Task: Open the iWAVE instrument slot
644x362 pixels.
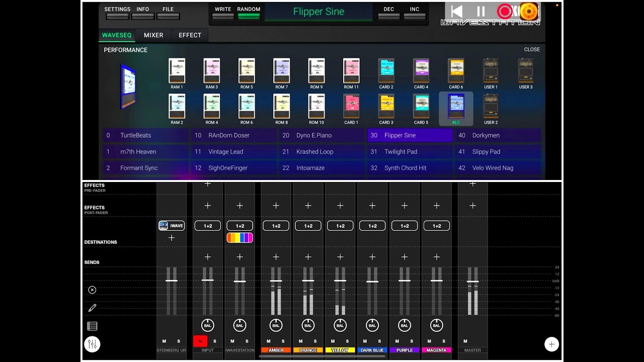Action: [172, 226]
